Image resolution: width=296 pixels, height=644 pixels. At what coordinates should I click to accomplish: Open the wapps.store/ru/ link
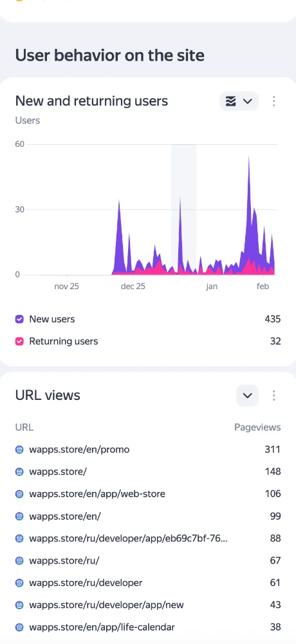[64, 561]
